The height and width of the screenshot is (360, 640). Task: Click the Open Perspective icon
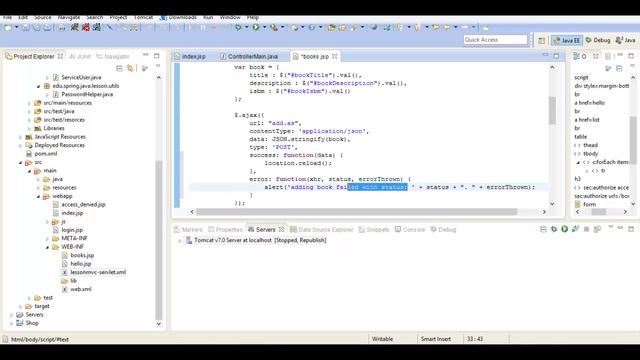coord(542,40)
